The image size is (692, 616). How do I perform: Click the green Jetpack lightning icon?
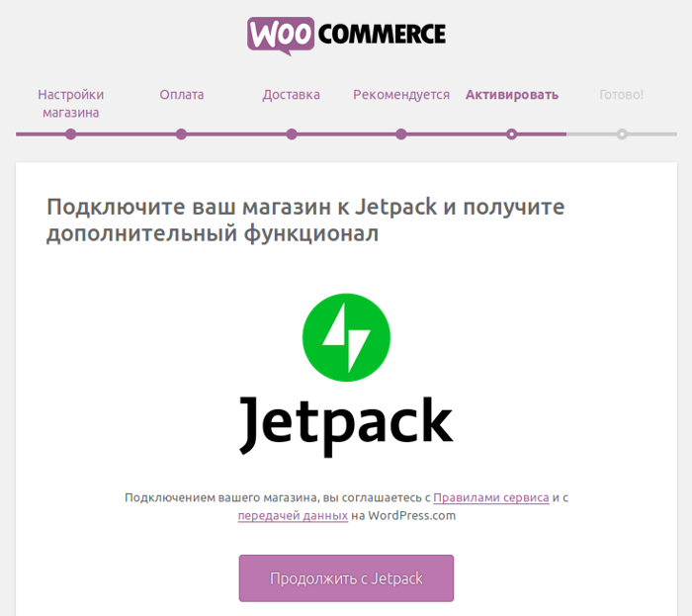coord(346,337)
